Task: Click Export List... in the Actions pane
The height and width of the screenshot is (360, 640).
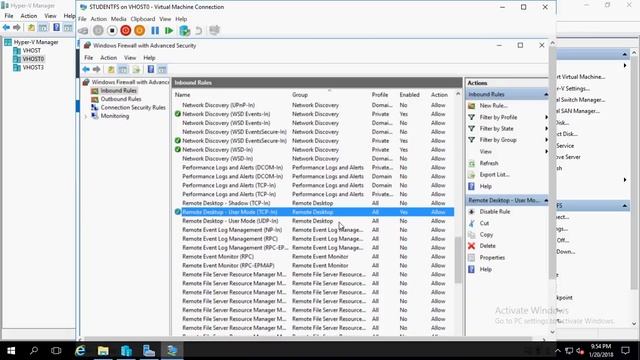Action: click(494, 175)
